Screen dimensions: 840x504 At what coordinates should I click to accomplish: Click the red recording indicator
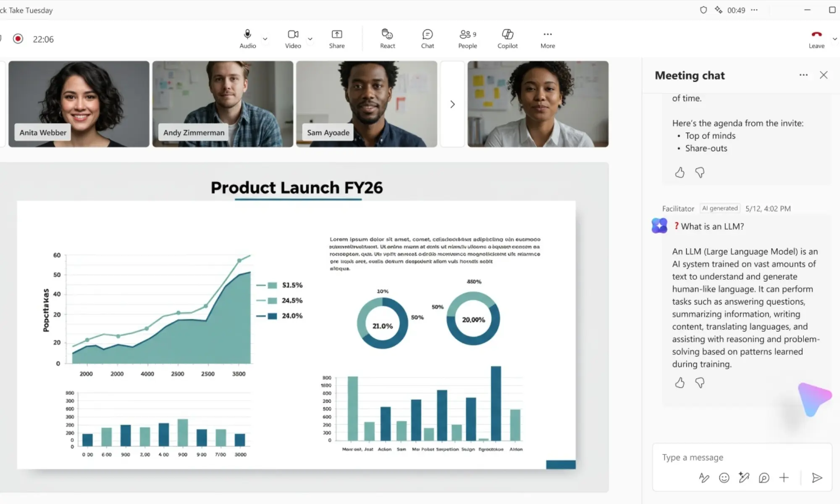[18, 39]
